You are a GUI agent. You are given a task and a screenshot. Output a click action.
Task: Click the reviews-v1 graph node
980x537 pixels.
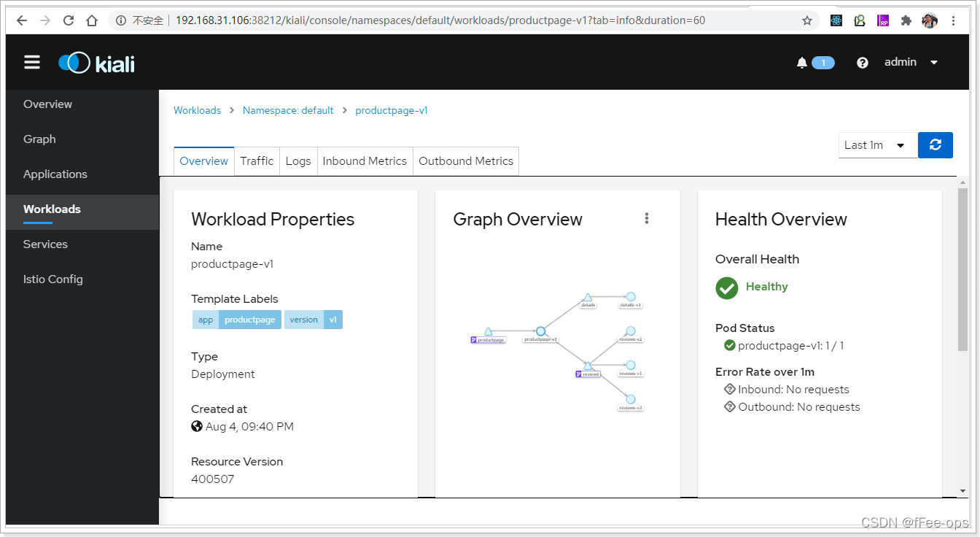[631, 365]
